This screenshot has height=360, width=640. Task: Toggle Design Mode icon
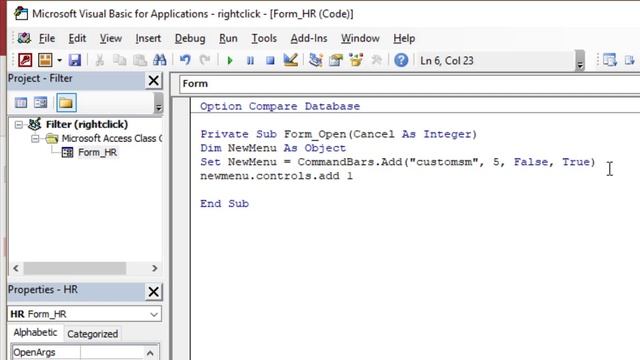click(x=291, y=60)
